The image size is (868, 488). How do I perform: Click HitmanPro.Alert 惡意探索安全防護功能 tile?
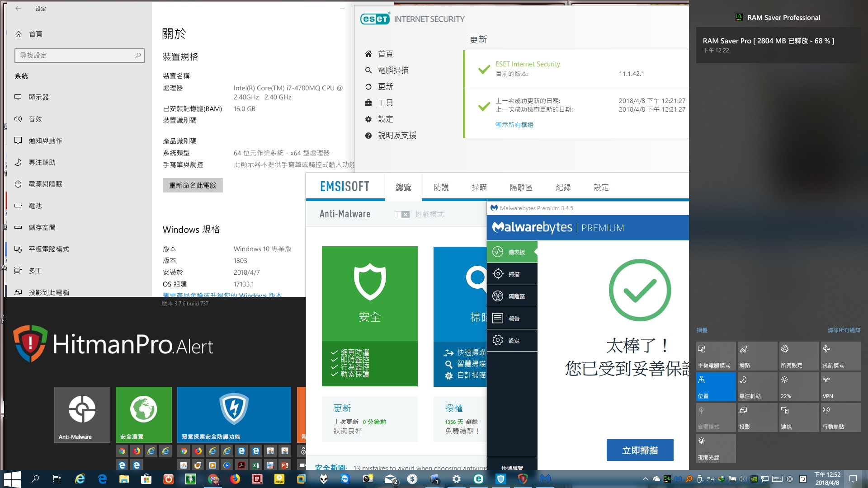pyautogui.click(x=234, y=414)
